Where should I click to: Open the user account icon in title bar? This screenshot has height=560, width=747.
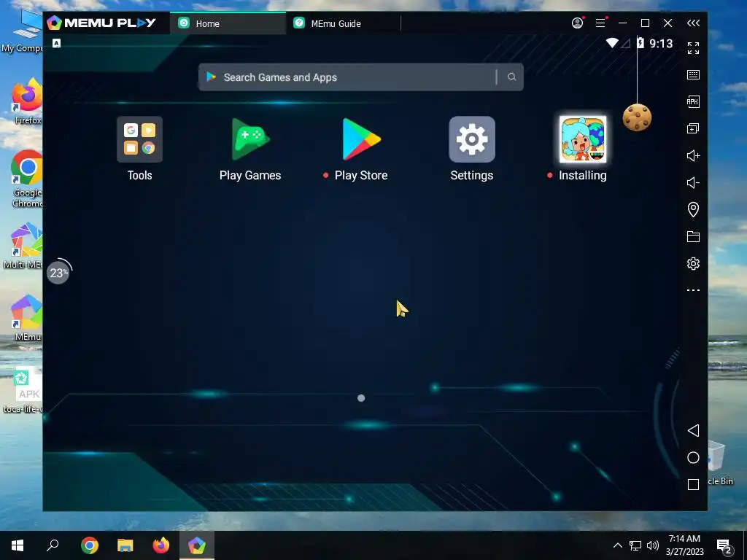coord(578,23)
